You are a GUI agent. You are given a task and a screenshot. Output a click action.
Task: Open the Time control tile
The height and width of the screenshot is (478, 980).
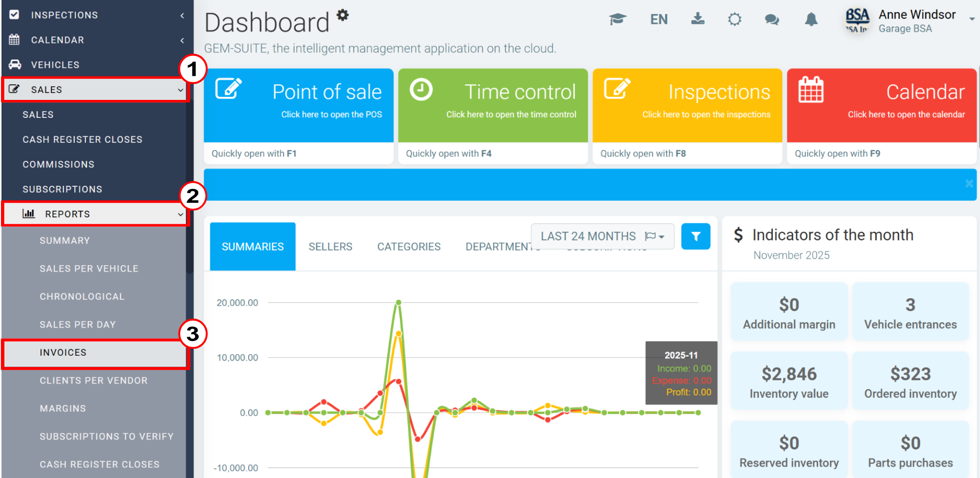point(493,116)
